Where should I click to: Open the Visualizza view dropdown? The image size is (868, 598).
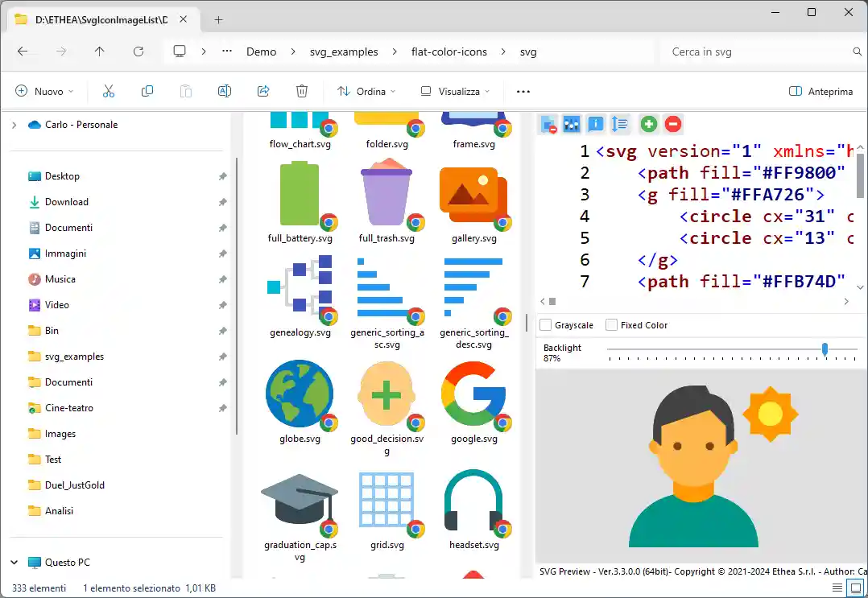coord(455,92)
